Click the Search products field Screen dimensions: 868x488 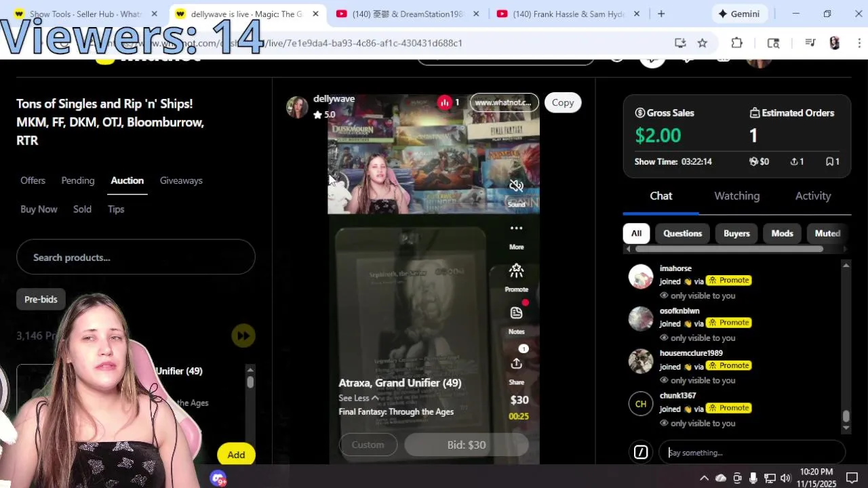[x=136, y=258]
